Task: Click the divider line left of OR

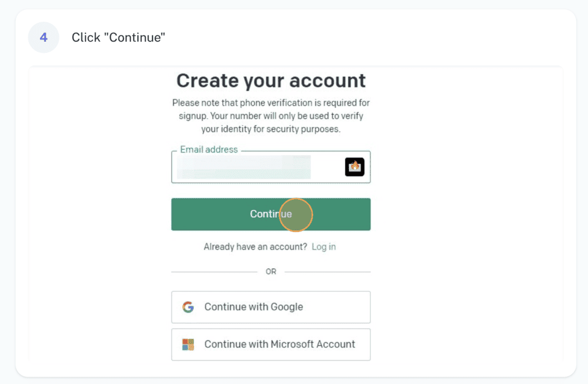Action: pos(215,272)
